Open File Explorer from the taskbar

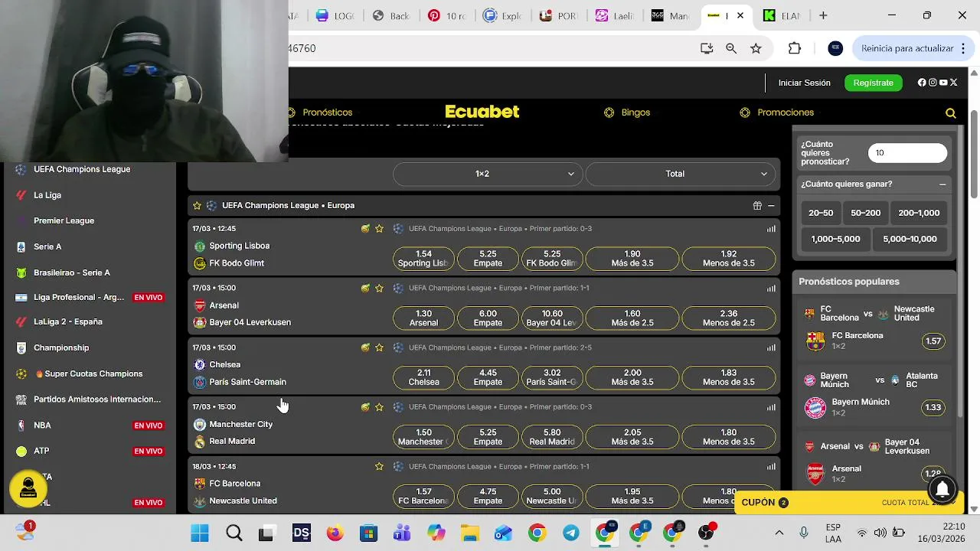tap(469, 533)
